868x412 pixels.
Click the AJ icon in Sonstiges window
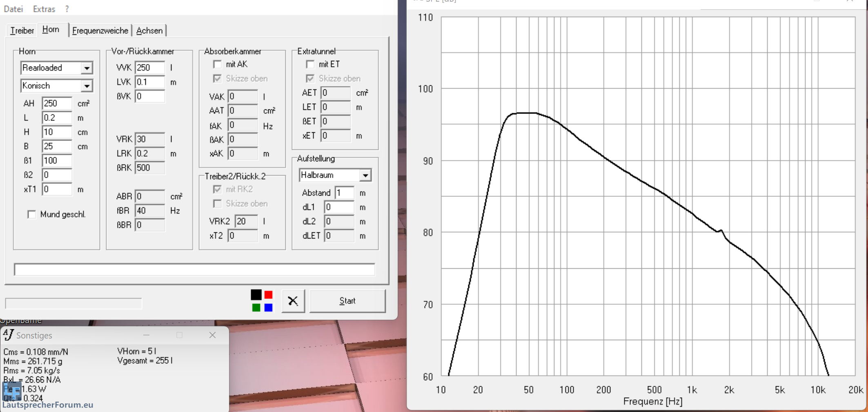click(x=9, y=335)
